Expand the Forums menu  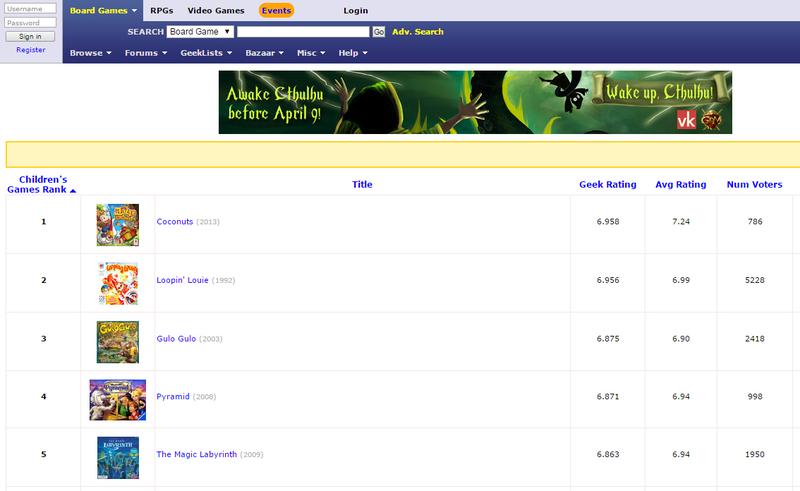(x=146, y=53)
